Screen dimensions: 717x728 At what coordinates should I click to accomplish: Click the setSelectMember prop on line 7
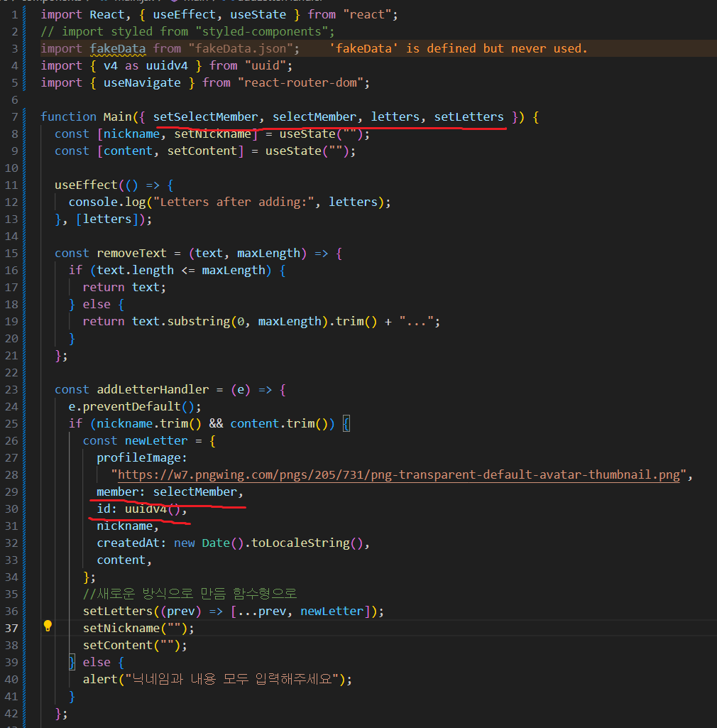(x=205, y=116)
